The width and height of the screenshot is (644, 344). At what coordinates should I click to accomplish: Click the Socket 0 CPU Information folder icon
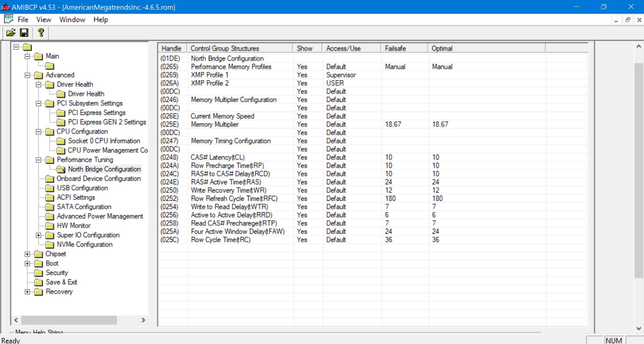click(x=61, y=141)
